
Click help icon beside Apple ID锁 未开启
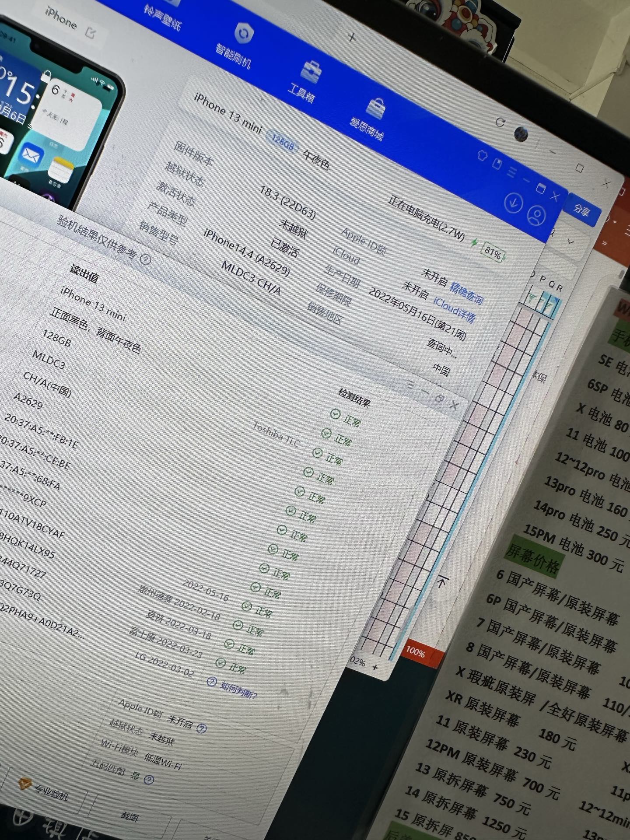[x=201, y=728]
